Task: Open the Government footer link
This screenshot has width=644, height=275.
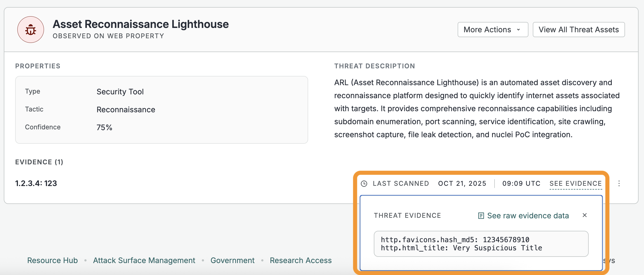Action: pyautogui.click(x=232, y=260)
